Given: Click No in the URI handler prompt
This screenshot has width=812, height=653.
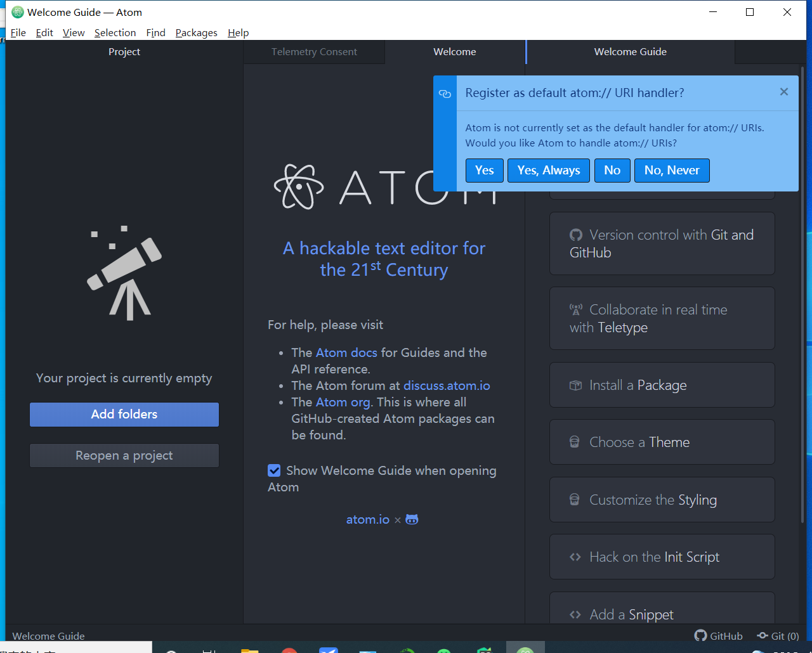Looking at the screenshot, I should point(612,171).
